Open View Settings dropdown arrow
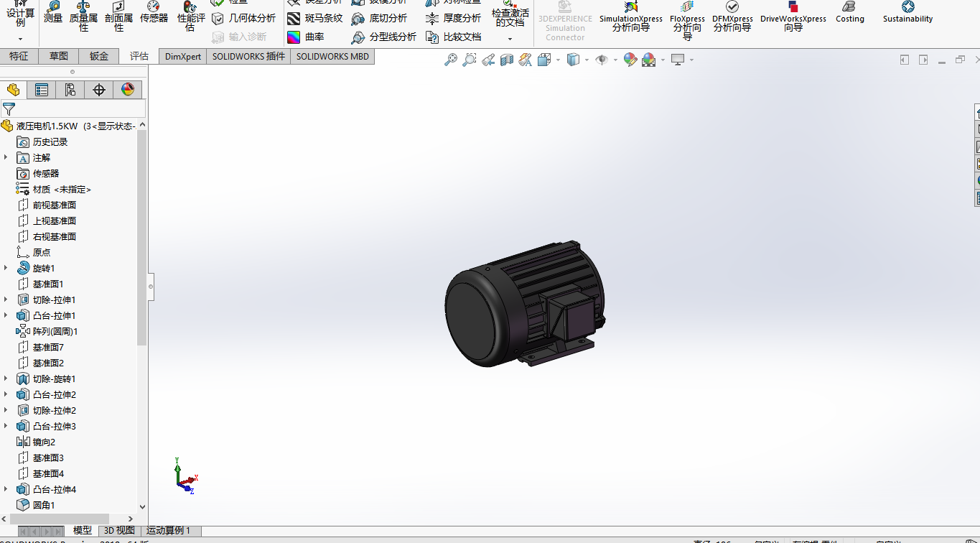Image resolution: width=980 pixels, height=543 pixels. [x=691, y=60]
